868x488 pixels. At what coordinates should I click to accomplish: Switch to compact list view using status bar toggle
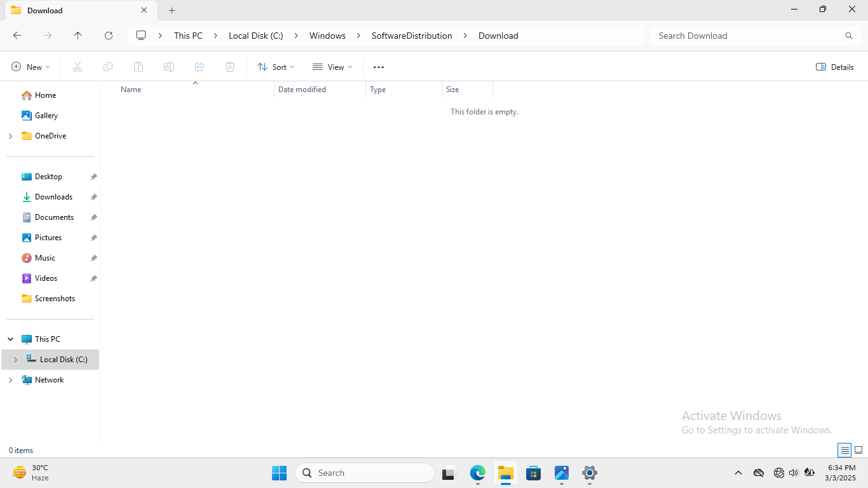pyautogui.click(x=844, y=450)
